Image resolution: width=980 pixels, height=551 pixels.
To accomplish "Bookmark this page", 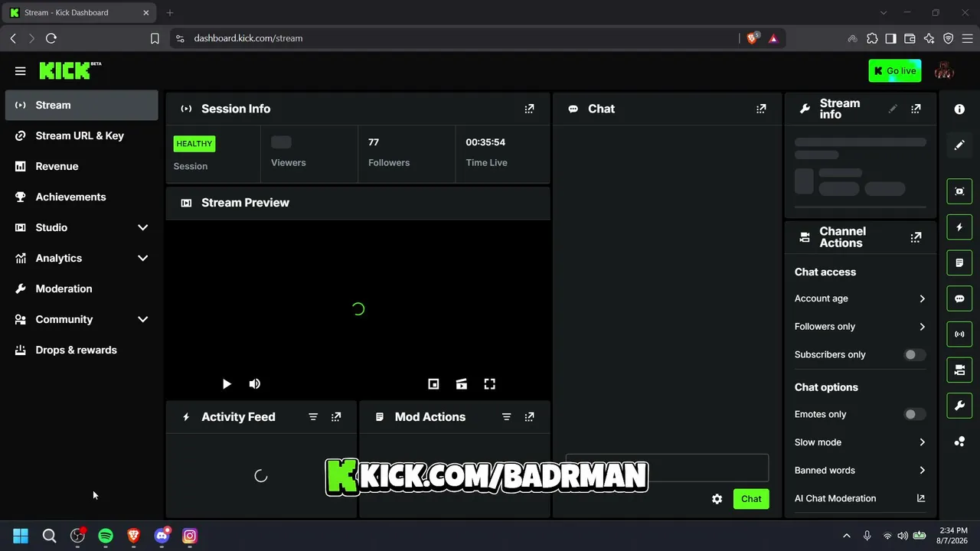I will [155, 38].
